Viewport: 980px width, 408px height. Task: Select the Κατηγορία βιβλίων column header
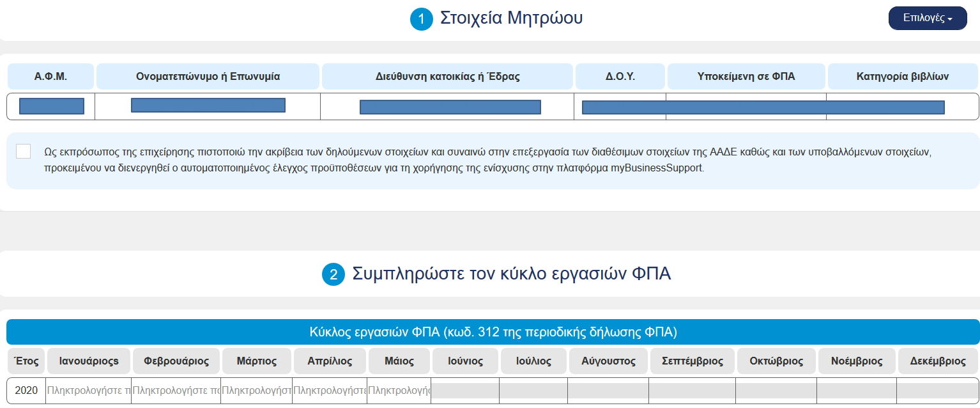coord(902,77)
